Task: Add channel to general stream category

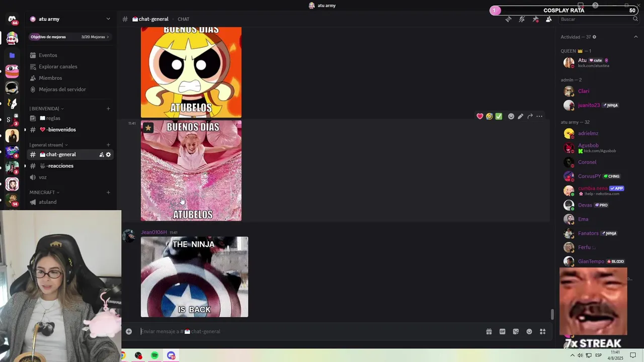Action: pyautogui.click(x=108, y=145)
